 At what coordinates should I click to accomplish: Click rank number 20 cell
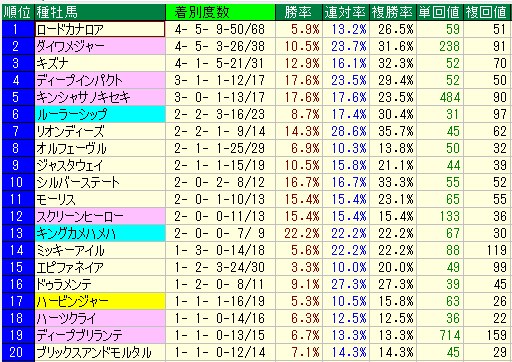18,352
